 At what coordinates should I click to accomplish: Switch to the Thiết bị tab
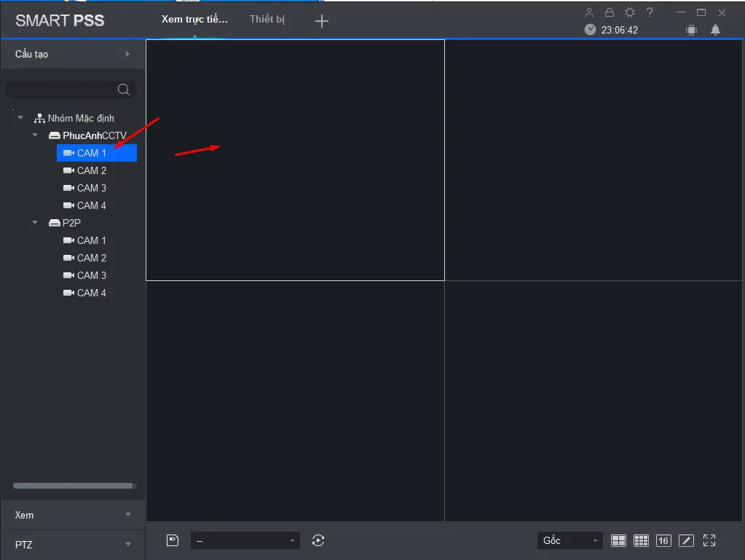tap(267, 20)
